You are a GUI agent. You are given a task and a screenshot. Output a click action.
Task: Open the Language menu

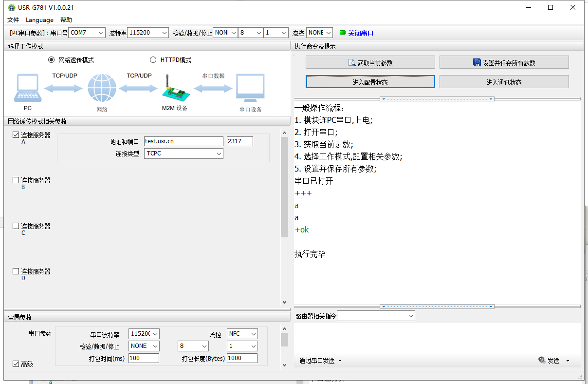(39, 20)
